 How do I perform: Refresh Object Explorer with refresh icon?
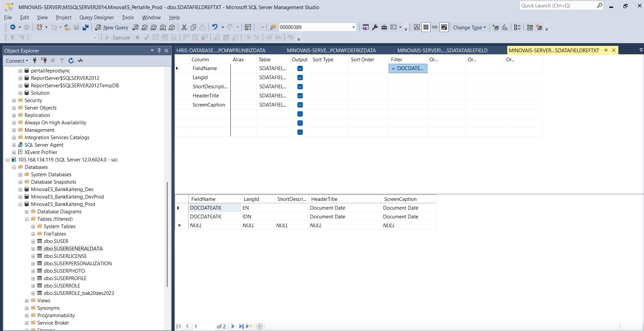tap(71, 61)
